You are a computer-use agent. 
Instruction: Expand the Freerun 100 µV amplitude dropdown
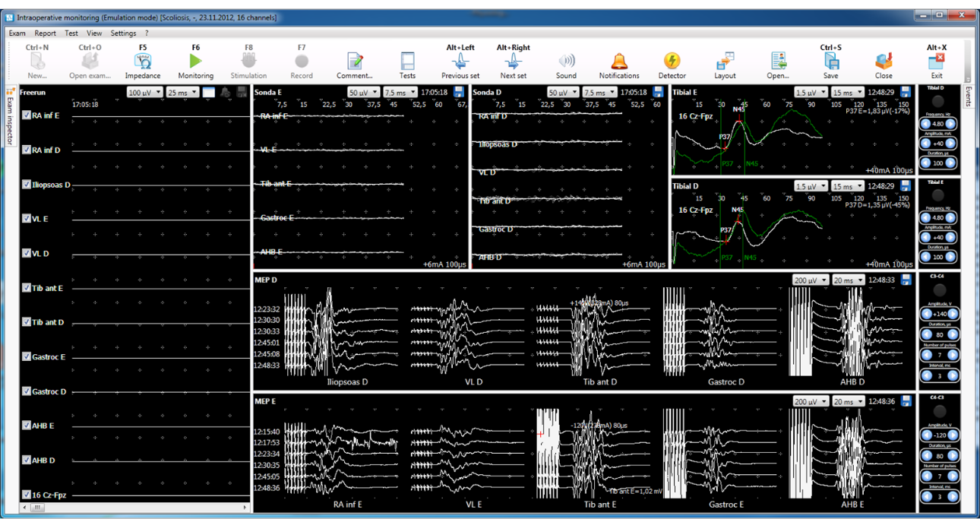pos(144,93)
